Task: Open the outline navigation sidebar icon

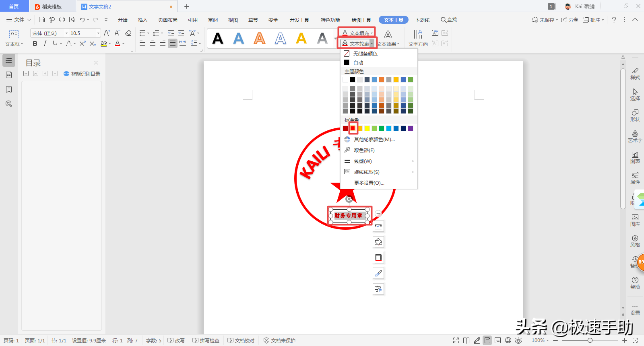Action: point(9,60)
